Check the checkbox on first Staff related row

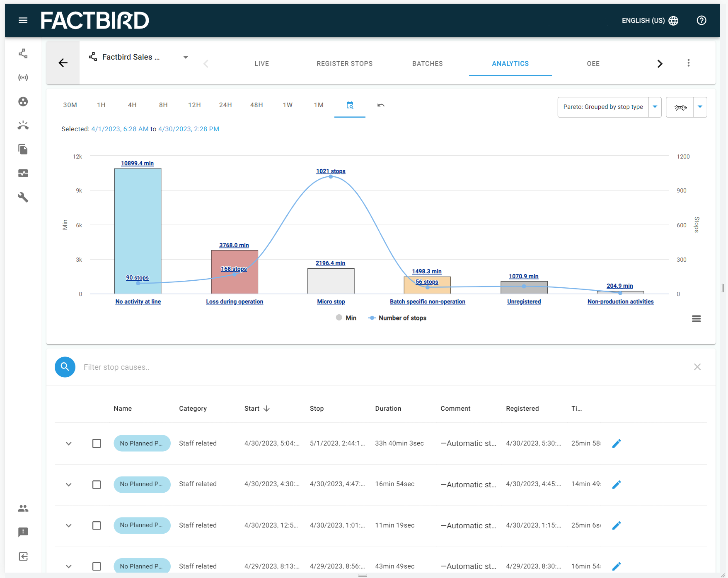pos(97,443)
